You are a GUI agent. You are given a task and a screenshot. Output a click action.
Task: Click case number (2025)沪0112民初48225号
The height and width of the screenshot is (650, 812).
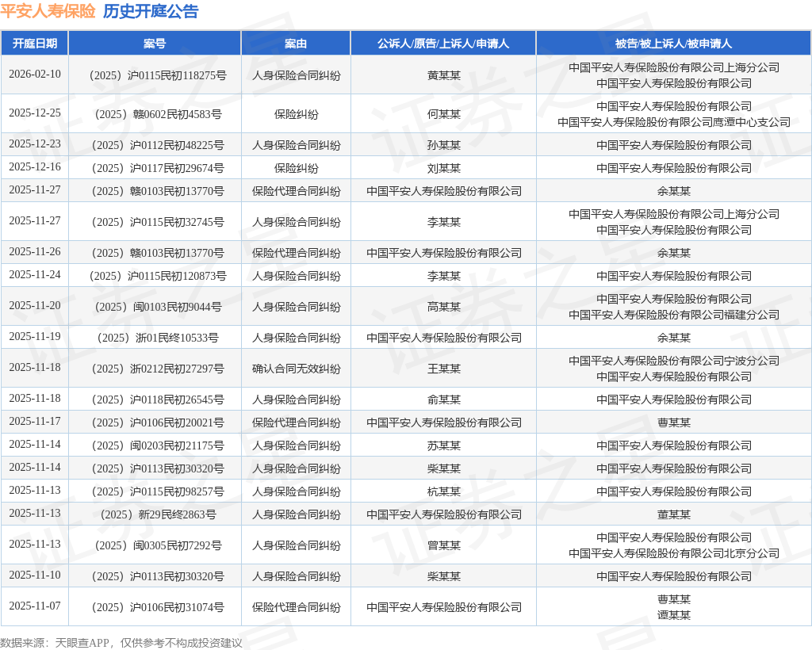pyautogui.click(x=158, y=145)
